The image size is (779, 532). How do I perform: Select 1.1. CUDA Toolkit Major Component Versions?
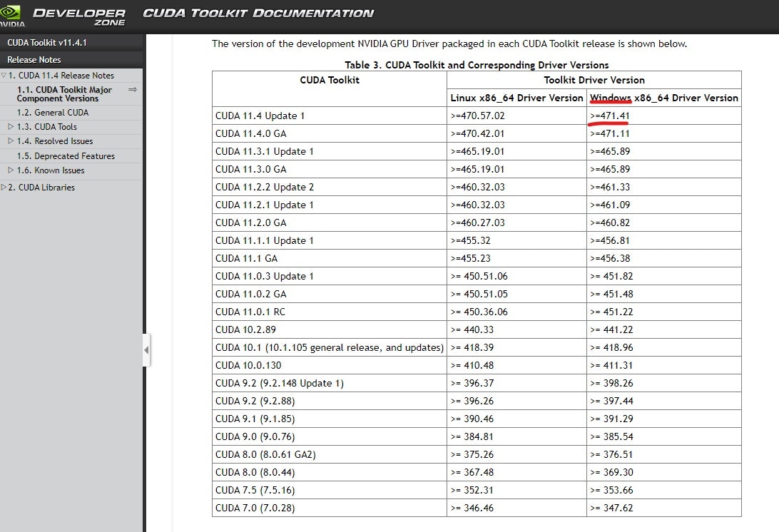64,94
